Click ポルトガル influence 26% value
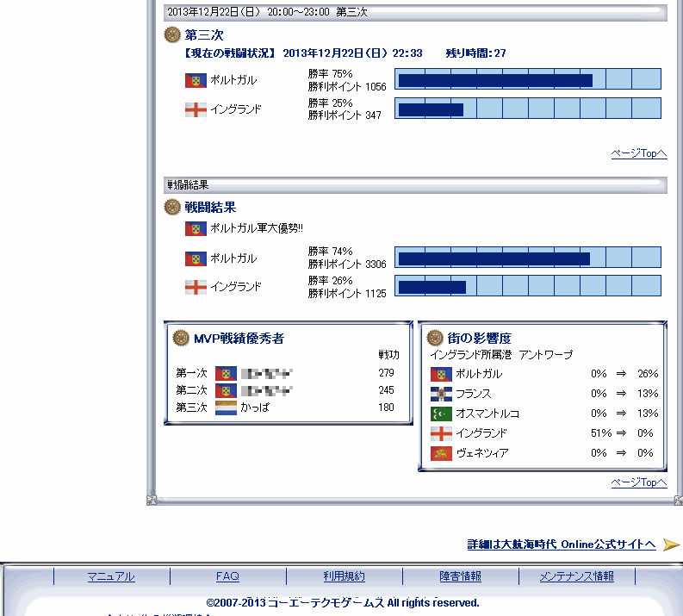This screenshot has height=616, width=683. (x=648, y=374)
